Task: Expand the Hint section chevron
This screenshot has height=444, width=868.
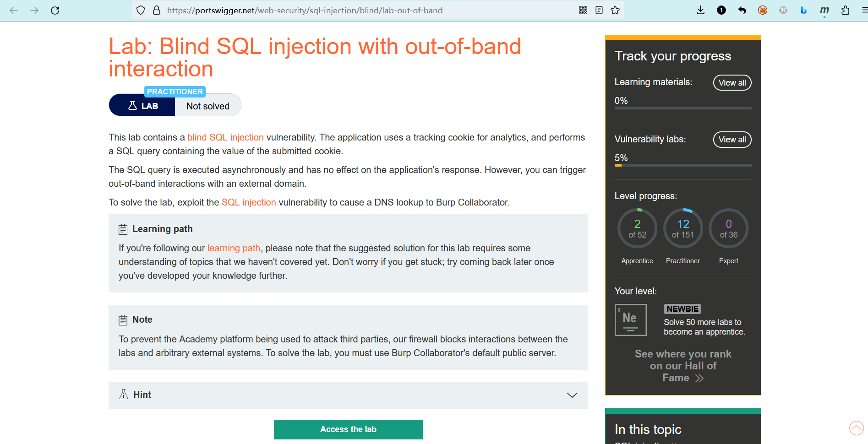Action: [x=572, y=395]
